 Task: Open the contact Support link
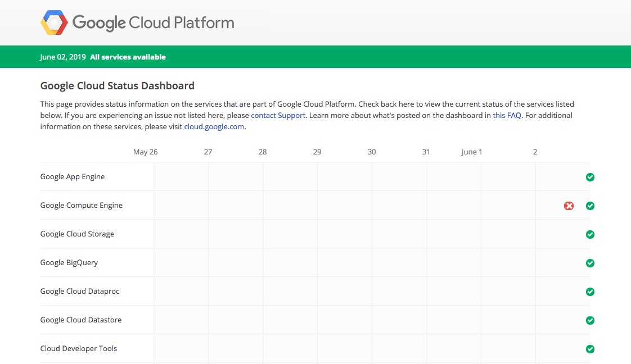[278, 115]
